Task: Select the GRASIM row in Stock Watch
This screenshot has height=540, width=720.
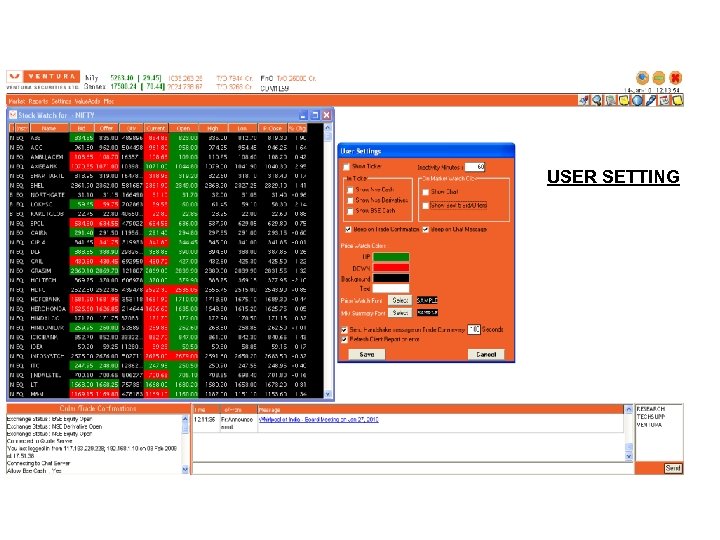Action: (x=166, y=271)
